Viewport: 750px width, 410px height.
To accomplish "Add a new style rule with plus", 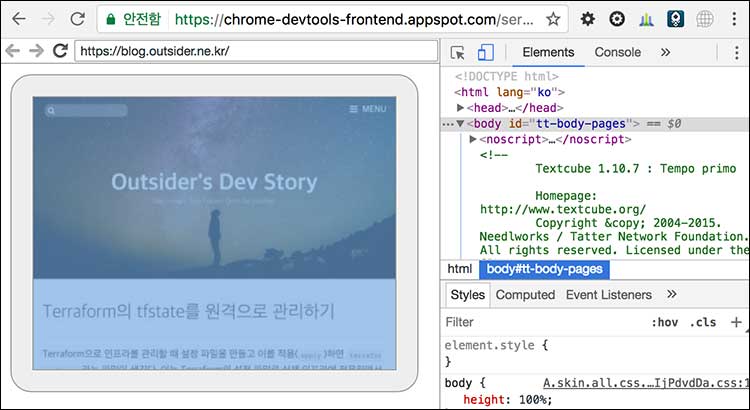I will [x=737, y=322].
